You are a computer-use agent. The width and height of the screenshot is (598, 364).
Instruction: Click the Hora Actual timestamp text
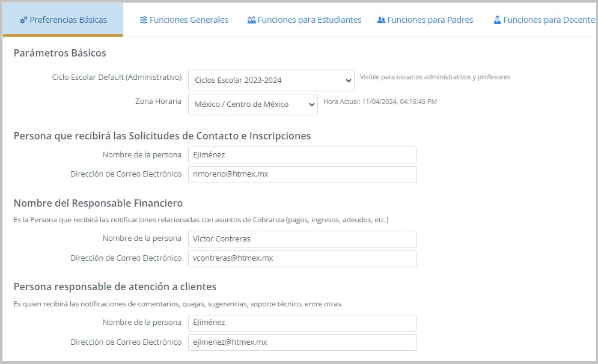point(380,102)
